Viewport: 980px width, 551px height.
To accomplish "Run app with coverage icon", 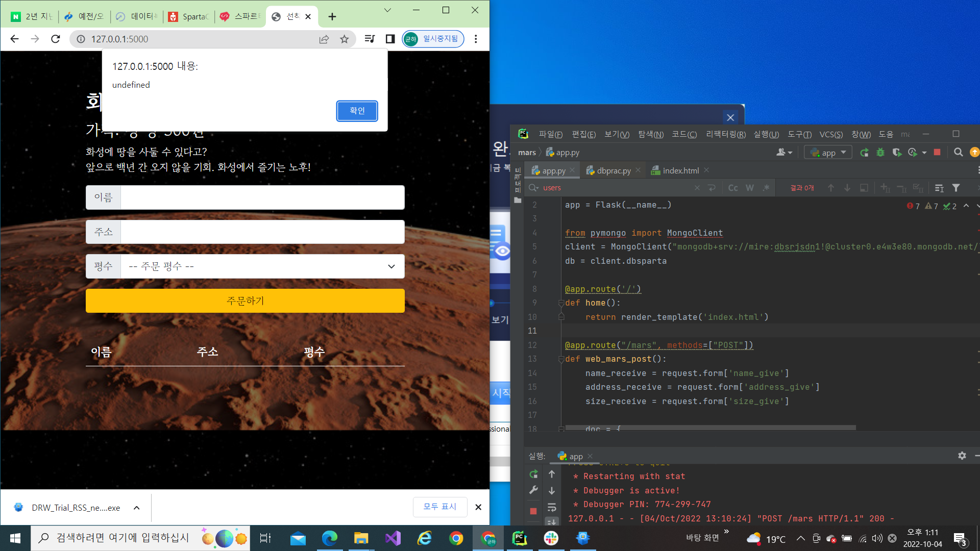I will pos(897,152).
